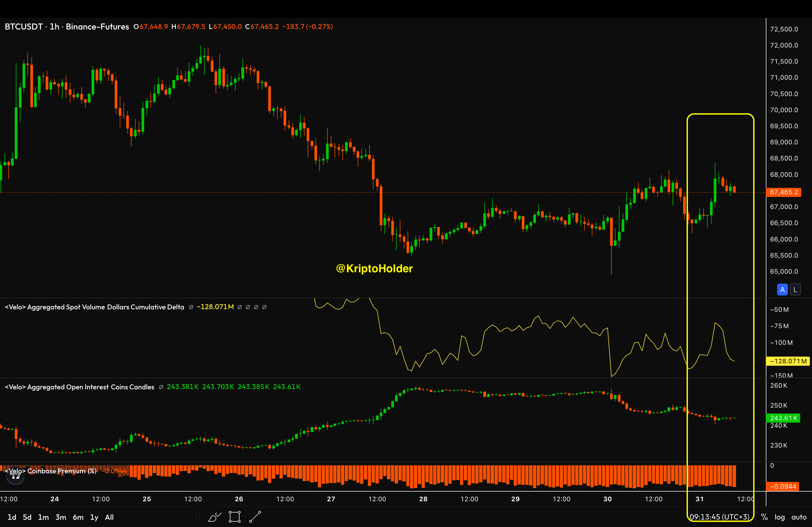Click the TradingView logo icon

pos(15,476)
